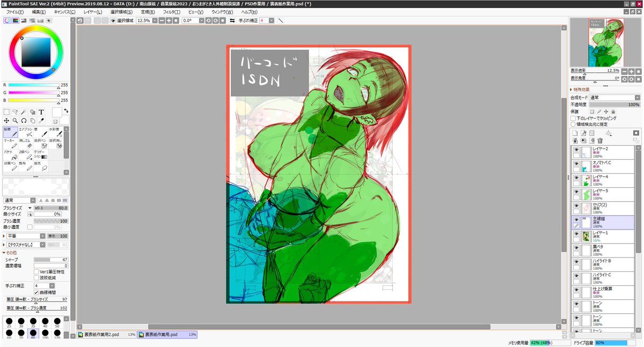Select the magic wand tool
644x347 pixels.
[x=24, y=112]
